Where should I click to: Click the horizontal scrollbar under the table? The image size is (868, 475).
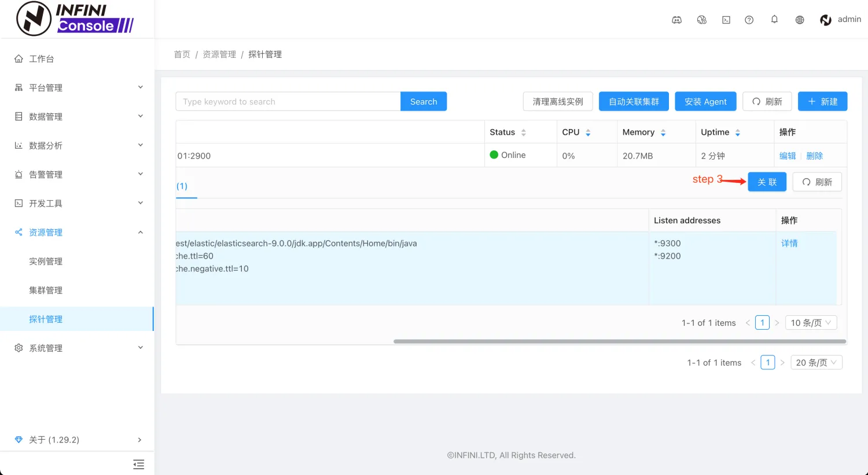(x=620, y=341)
